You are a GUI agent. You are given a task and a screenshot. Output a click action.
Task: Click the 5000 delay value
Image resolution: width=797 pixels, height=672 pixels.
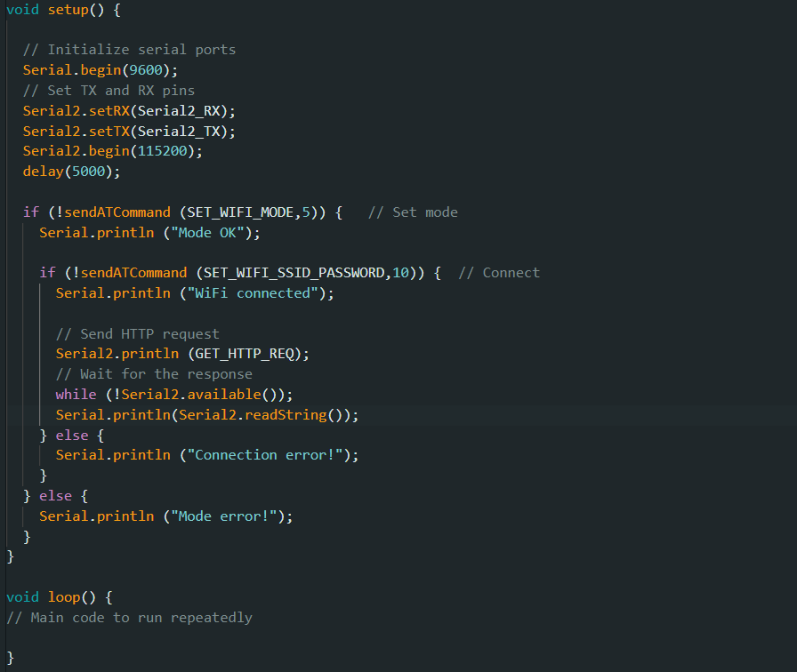coord(88,171)
